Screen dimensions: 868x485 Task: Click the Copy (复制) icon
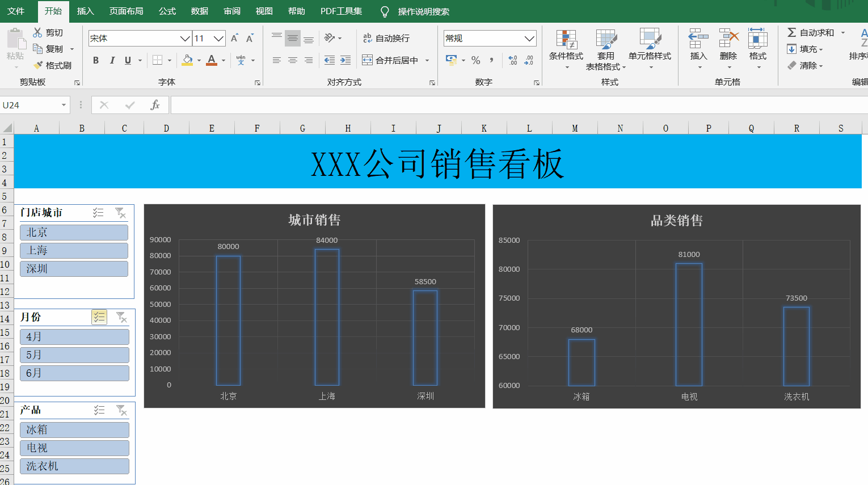(x=37, y=49)
